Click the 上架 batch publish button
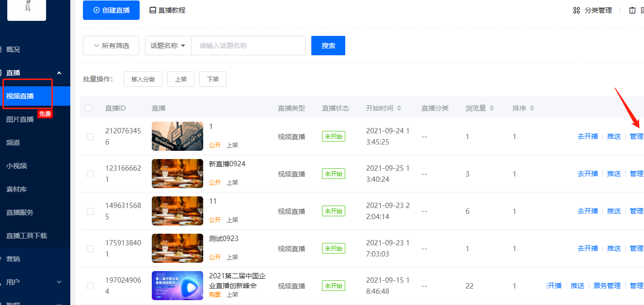The height and width of the screenshot is (305, 644). pyautogui.click(x=181, y=79)
